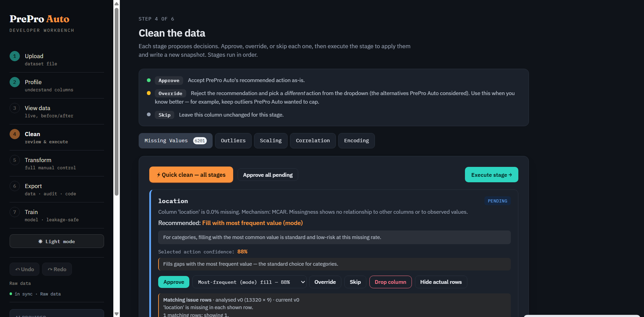Click the step 4 Clean circle icon

click(x=15, y=134)
